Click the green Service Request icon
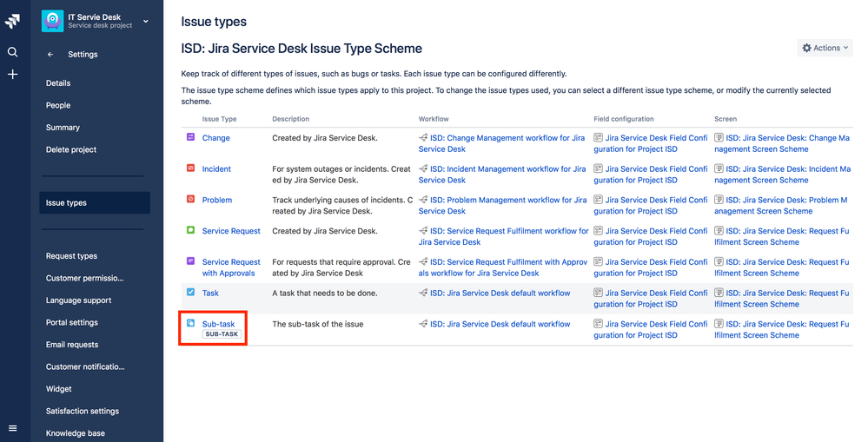The height and width of the screenshot is (442, 868). pos(190,229)
